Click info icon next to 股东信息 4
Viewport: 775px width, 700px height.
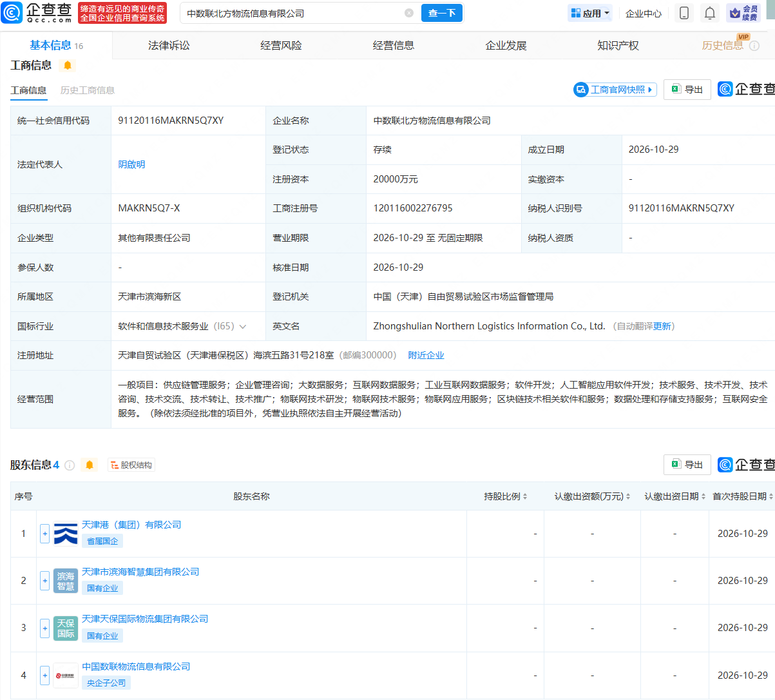70,465
